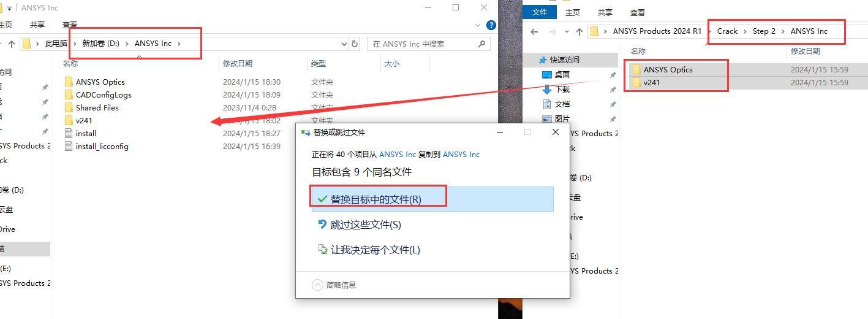Close the 替换或跳过文件 dialog
The width and height of the screenshot is (868, 319).
coord(555,132)
